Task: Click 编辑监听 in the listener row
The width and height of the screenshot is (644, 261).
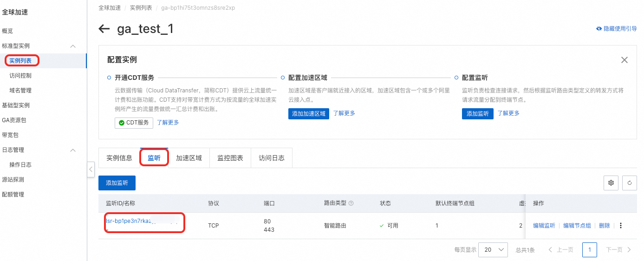Action: tap(544, 226)
